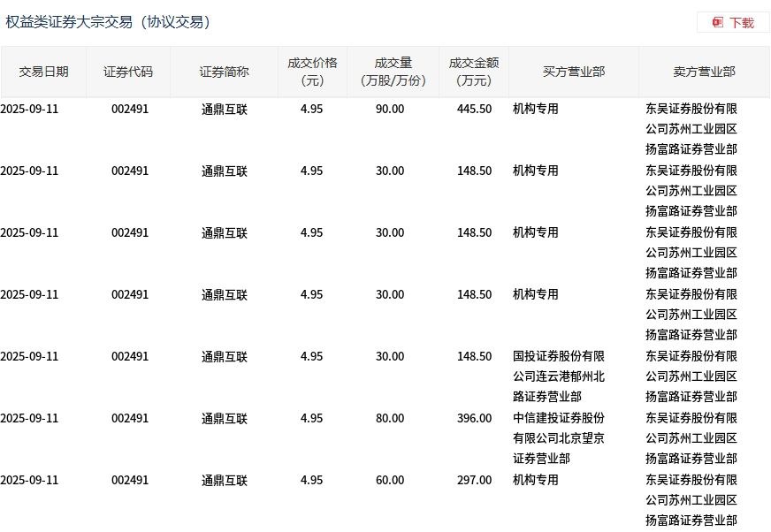The height and width of the screenshot is (532, 771).
Task: Click the 445.50 transaction amount cell
Action: coord(474,109)
